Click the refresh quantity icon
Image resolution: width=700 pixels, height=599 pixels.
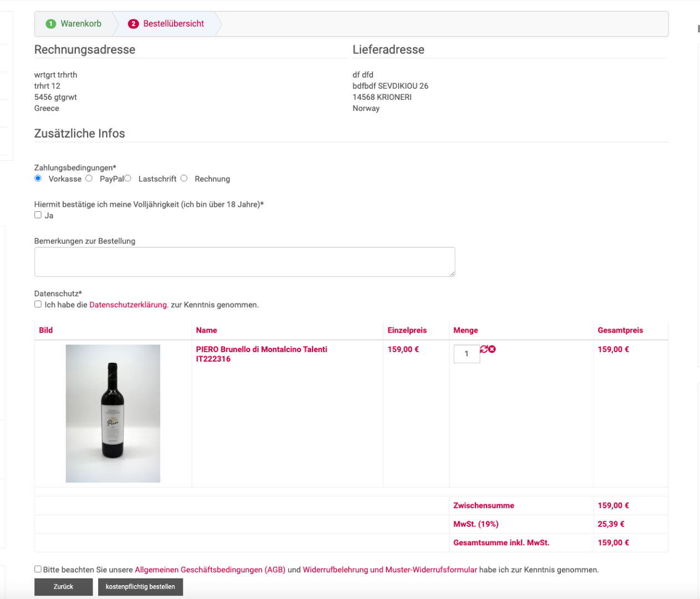(484, 349)
